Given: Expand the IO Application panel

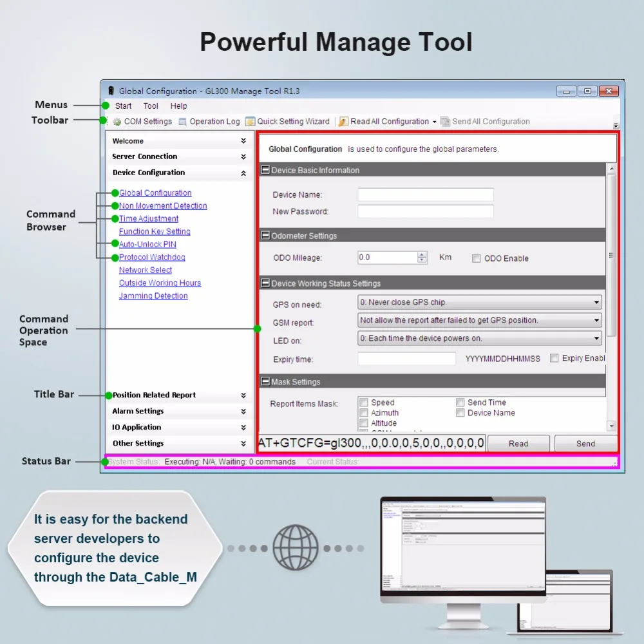Looking at the screenshot, I should (x=243, y=427).
